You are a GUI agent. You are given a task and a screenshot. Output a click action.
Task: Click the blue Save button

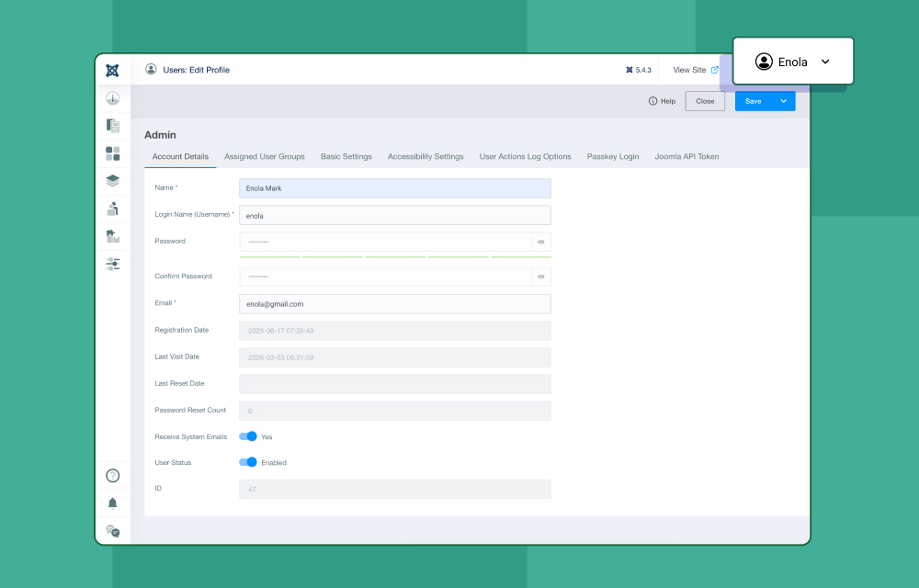tap(754, 101)
